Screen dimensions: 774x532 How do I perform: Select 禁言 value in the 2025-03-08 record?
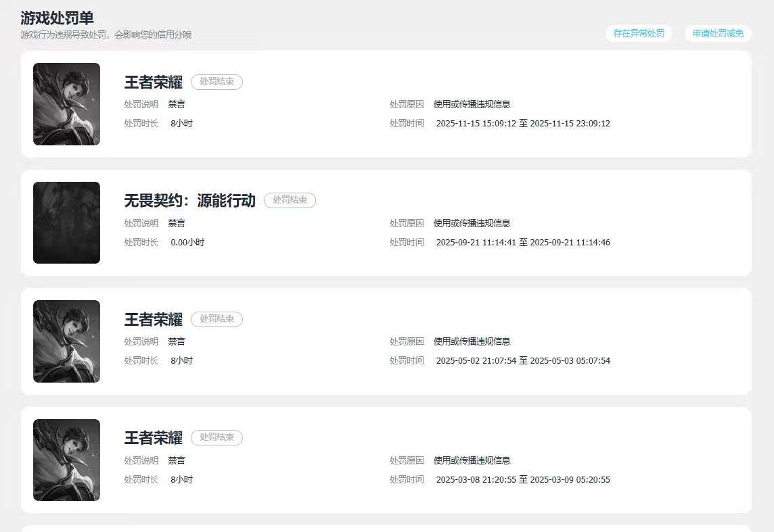pos(177,460)
